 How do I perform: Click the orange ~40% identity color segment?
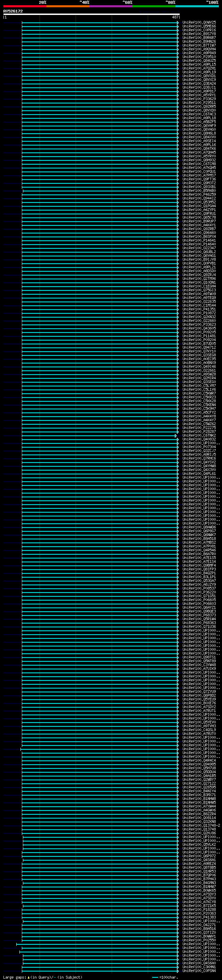68,6
